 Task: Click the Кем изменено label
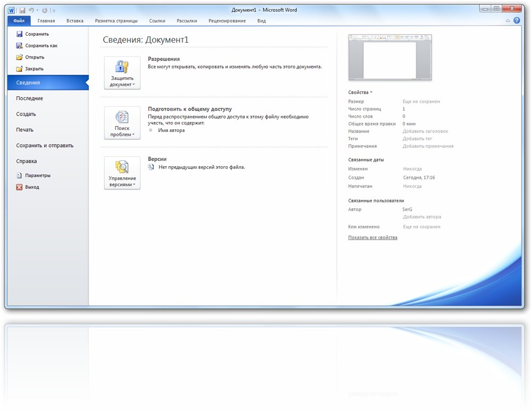(364, 227)
